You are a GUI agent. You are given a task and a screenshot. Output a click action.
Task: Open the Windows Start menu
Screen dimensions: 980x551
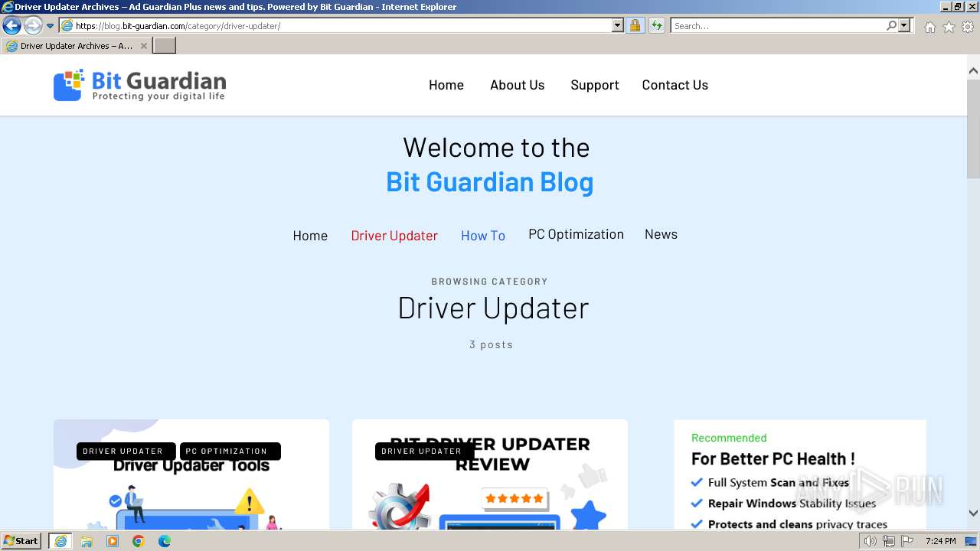[21, 541]
